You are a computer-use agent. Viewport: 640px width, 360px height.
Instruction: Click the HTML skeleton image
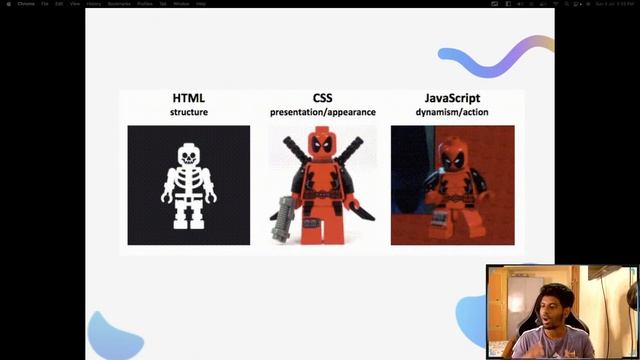click(189, 185)
